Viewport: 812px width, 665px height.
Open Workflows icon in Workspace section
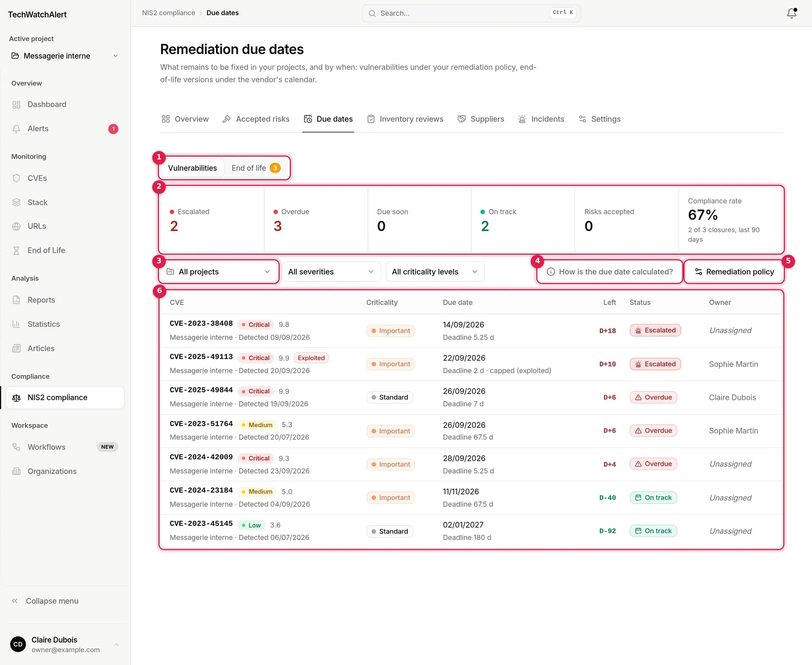coord(16,447)
